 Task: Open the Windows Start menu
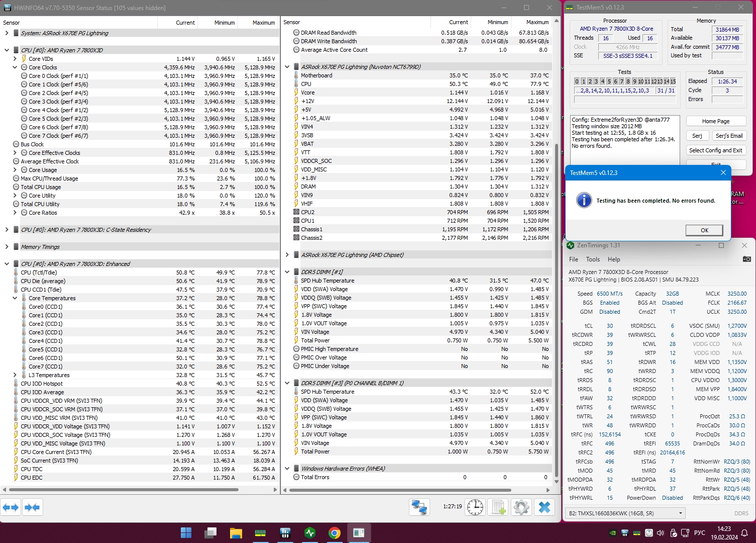point(186,532)
